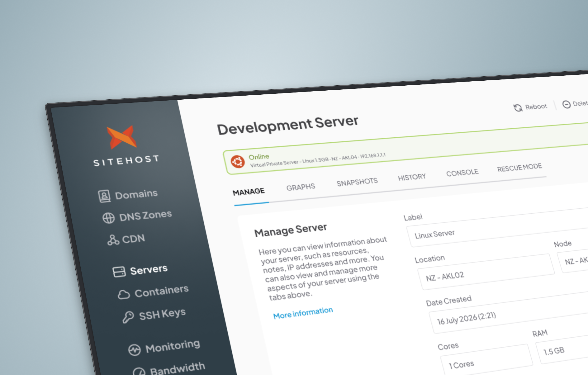Switch to the HISTORY tab
Image resolution: width=588 pixels, height=375 pixels.
point(412,177)
